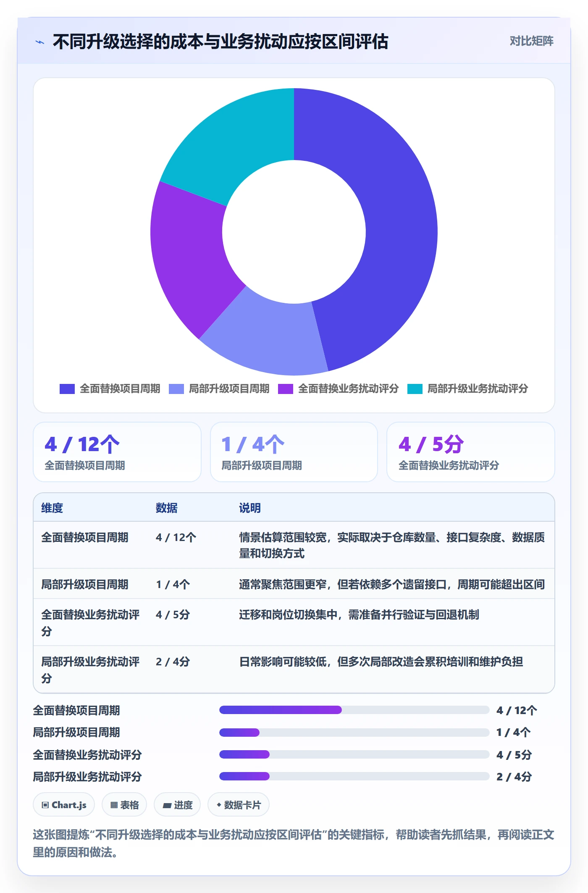Toggle the 全面替换项目周期 legend swatch
The height and width of the screenshot is (893, 588).
(67, 389)
